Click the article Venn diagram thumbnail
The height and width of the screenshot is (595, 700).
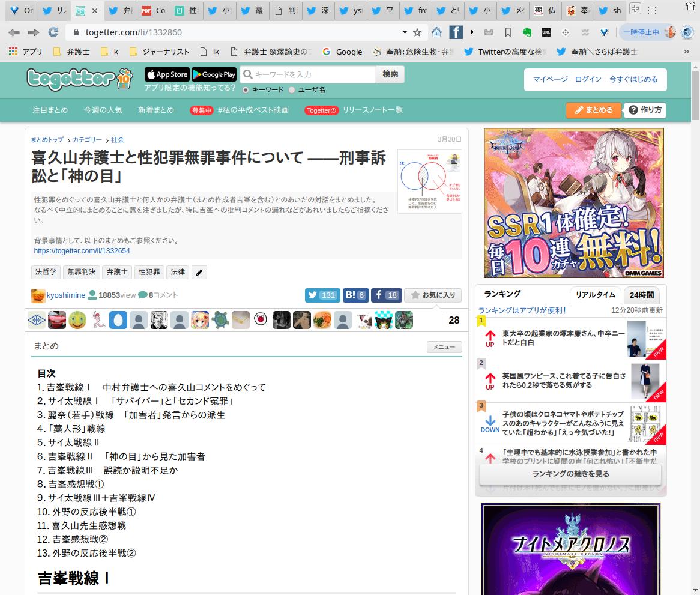[429, 181]
